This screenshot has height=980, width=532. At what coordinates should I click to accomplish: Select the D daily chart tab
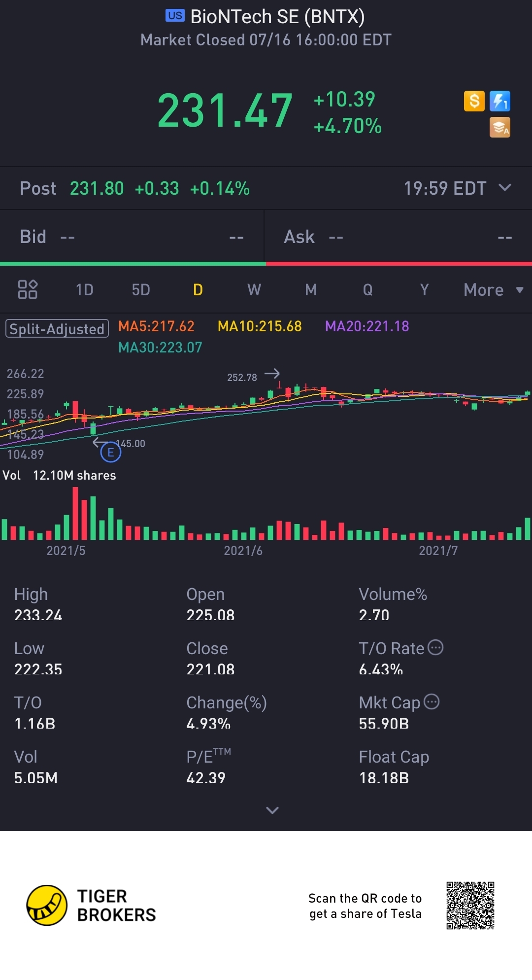198,290
